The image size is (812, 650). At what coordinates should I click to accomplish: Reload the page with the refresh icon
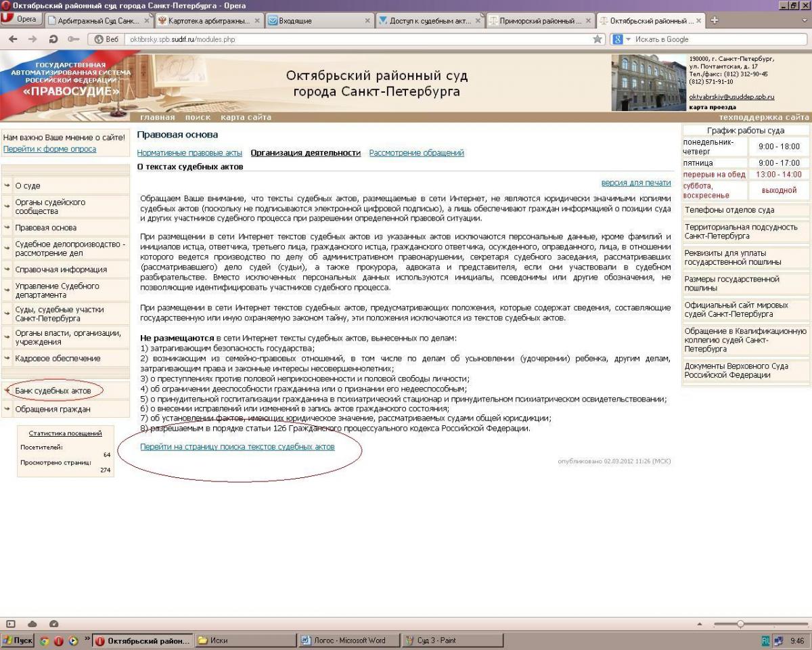point(53,39)
